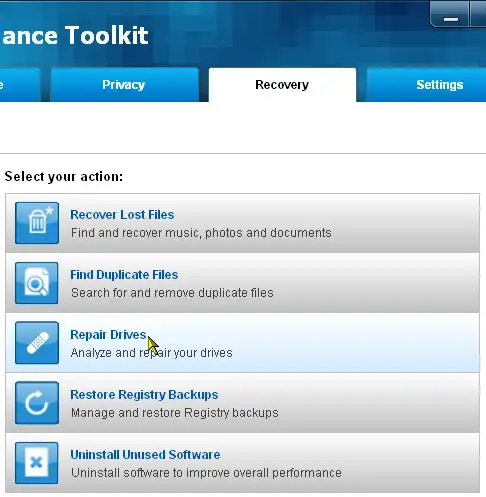
Task: Click 'Find and recover music, photos and documents'
Action: pos(201,233)
